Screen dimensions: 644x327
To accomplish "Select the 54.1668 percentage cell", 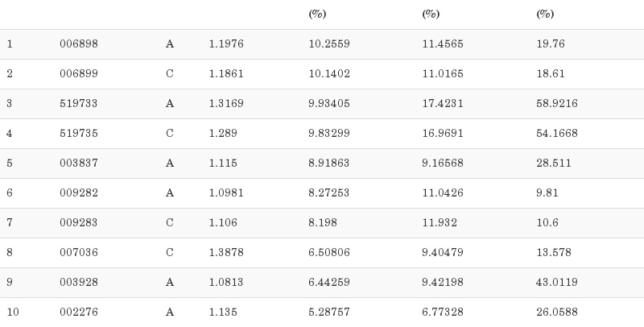I will (x=557, y=134).
